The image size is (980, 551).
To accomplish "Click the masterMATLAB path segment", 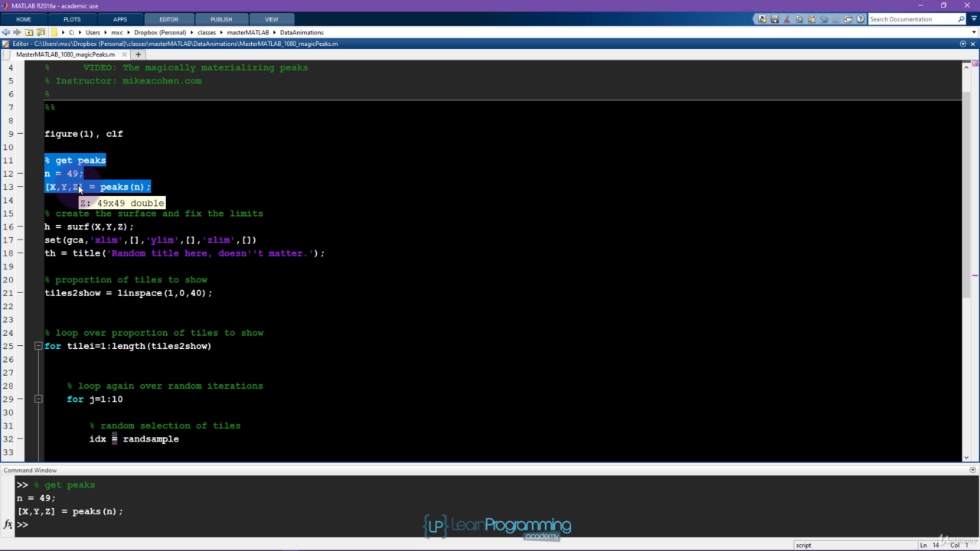I will click(x=248, y=32).
